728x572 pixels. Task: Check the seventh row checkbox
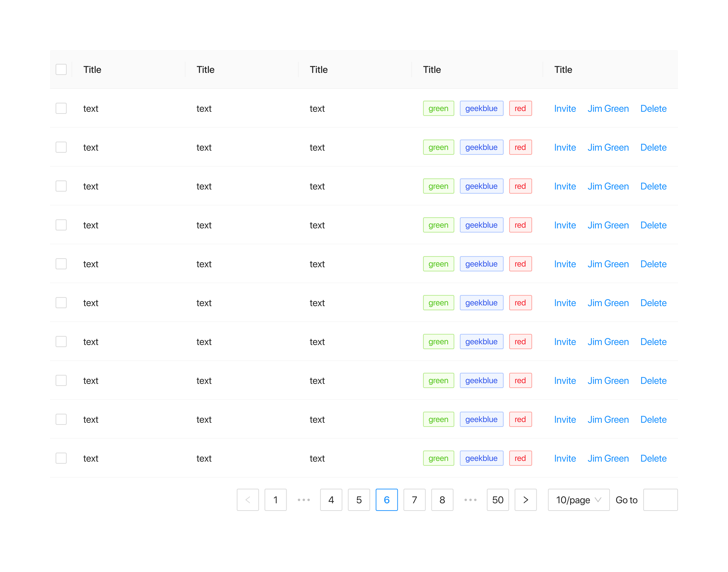[x=61, y=341]
